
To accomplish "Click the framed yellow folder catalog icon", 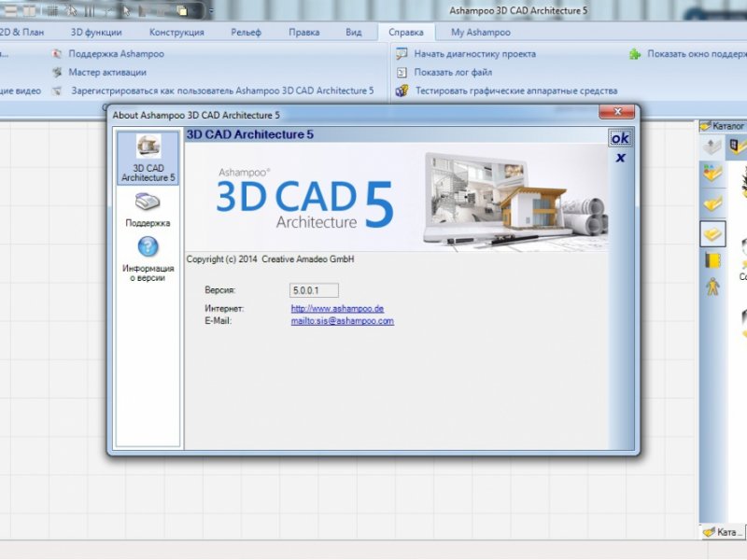I will tap(712, 233).
